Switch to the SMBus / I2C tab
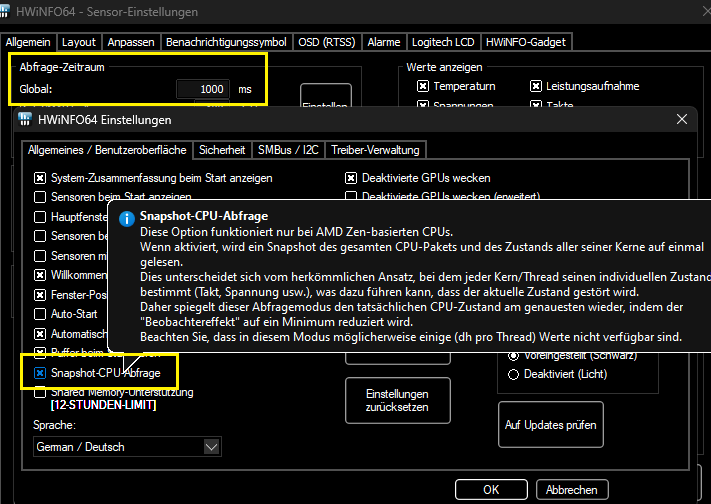Image resolution: width=711 pixels, height=504 pixels. [288, 150]
